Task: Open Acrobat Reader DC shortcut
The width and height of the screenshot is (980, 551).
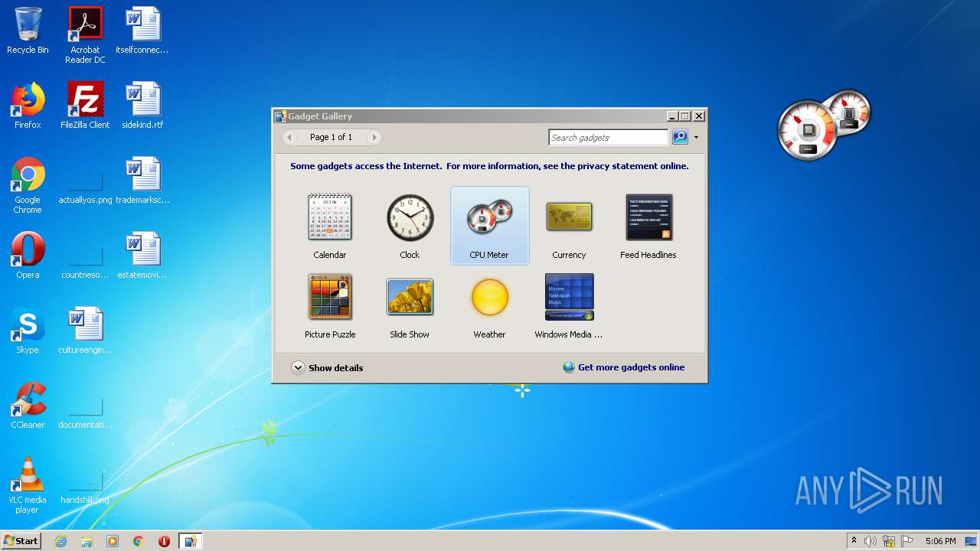Action: 85,35
